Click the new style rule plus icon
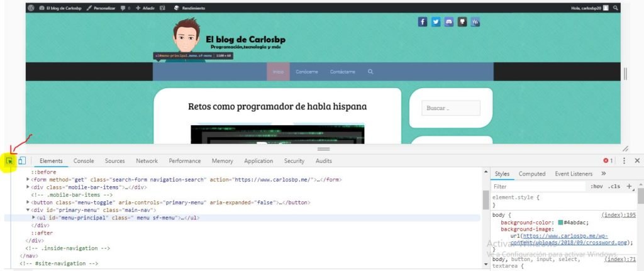 [x=629, y=186]
